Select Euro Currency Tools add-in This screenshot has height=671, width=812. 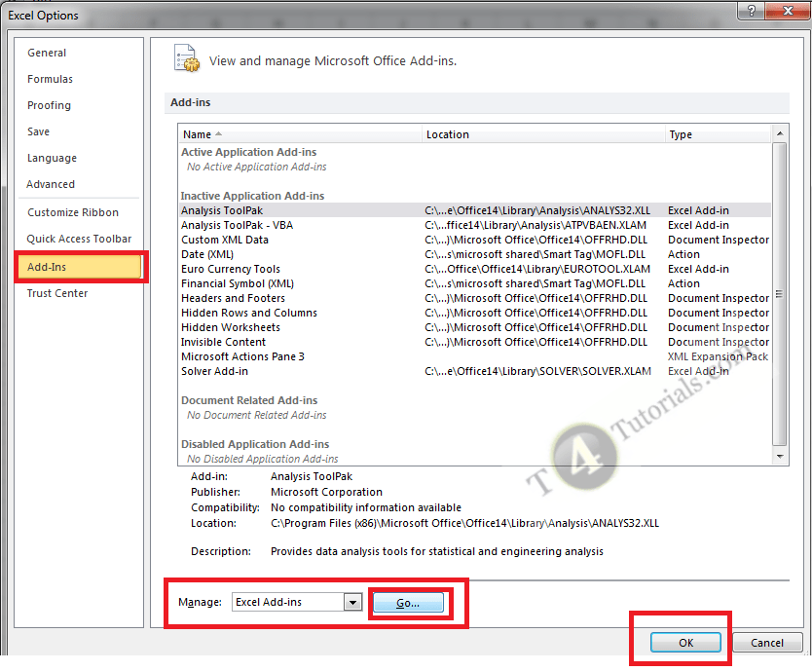tap(474, 269)
